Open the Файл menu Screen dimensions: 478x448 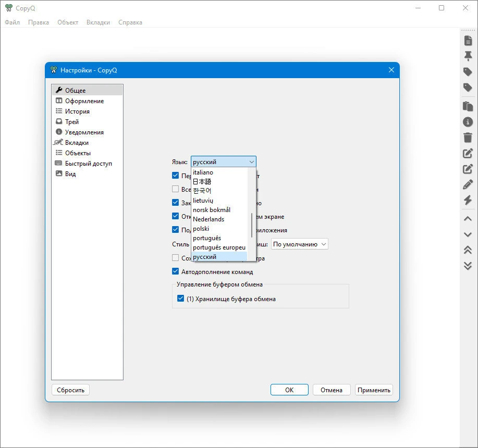coord(12,22)
